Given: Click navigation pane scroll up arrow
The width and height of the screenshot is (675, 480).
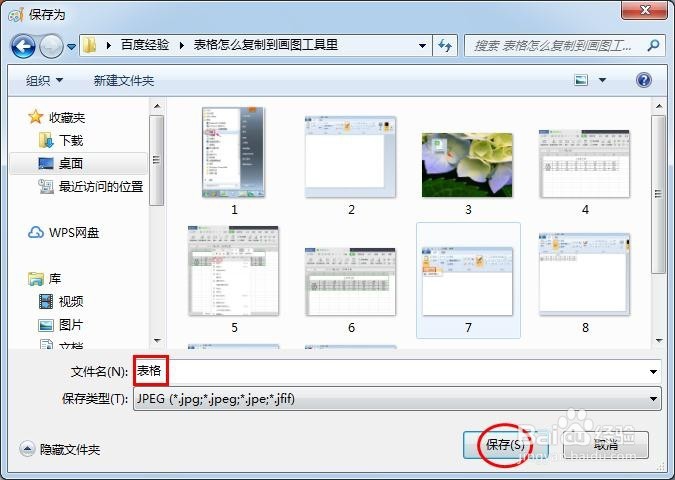Looking at the screenshot, I should click(x=157, y=106).
